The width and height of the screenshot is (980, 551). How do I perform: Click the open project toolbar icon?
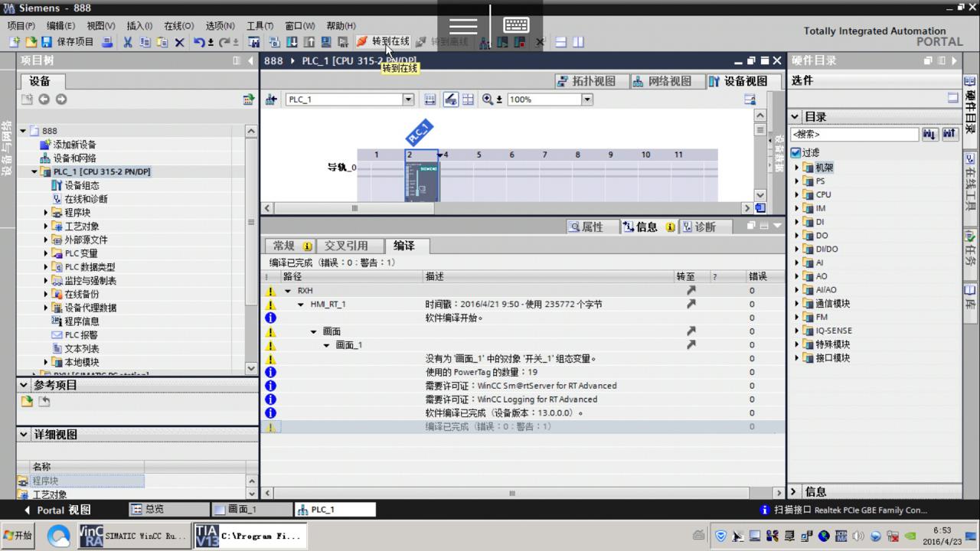click(x=31, y=42)
